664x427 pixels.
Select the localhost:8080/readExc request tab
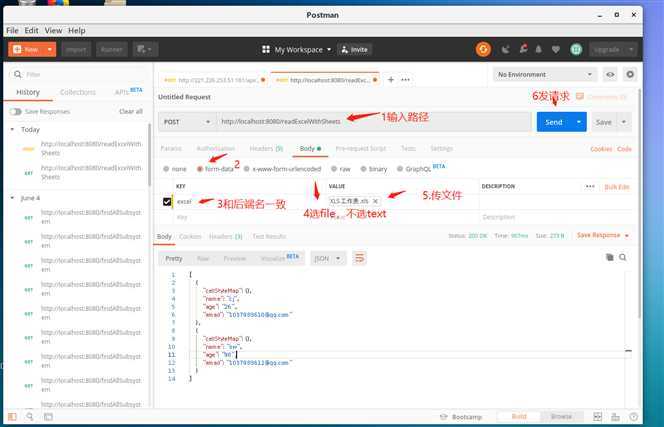click(x=325, y=80)
